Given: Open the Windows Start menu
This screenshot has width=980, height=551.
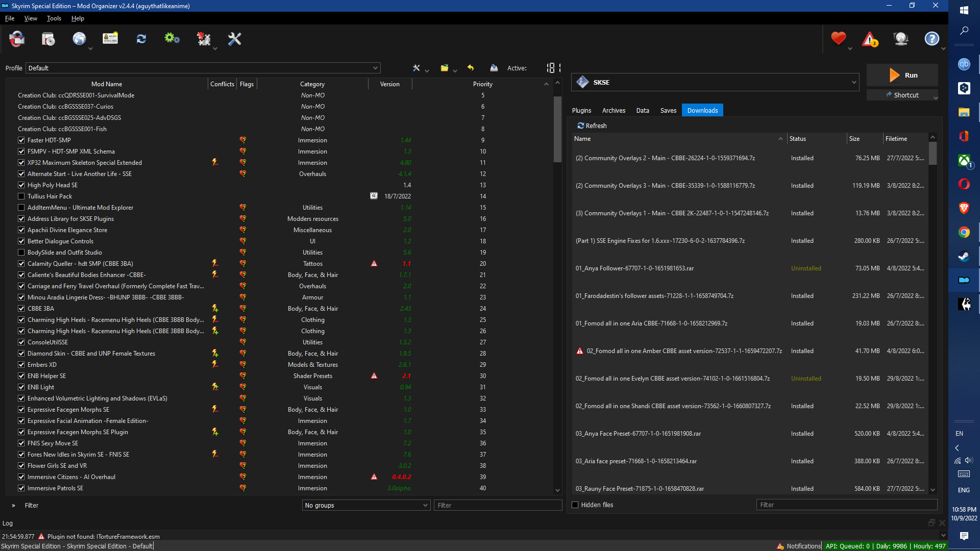Looking at the screenshot, I should click(x=964, y=10).
